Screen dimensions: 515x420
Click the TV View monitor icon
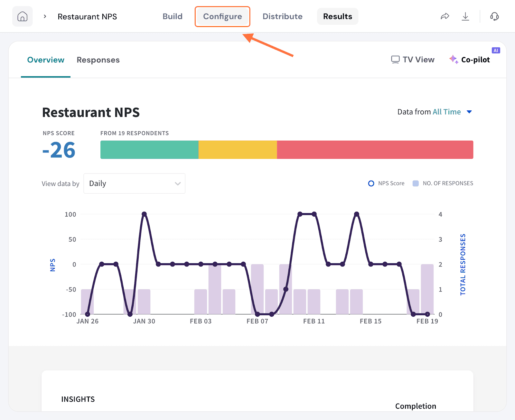(x=395, y=60)
